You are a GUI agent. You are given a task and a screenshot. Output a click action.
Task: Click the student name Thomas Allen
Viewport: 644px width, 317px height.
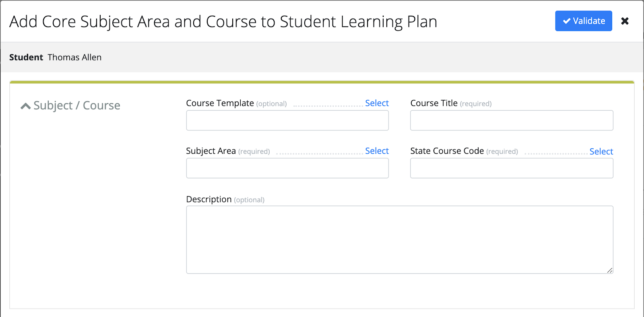pyautogui.click(x=74, y=57)
